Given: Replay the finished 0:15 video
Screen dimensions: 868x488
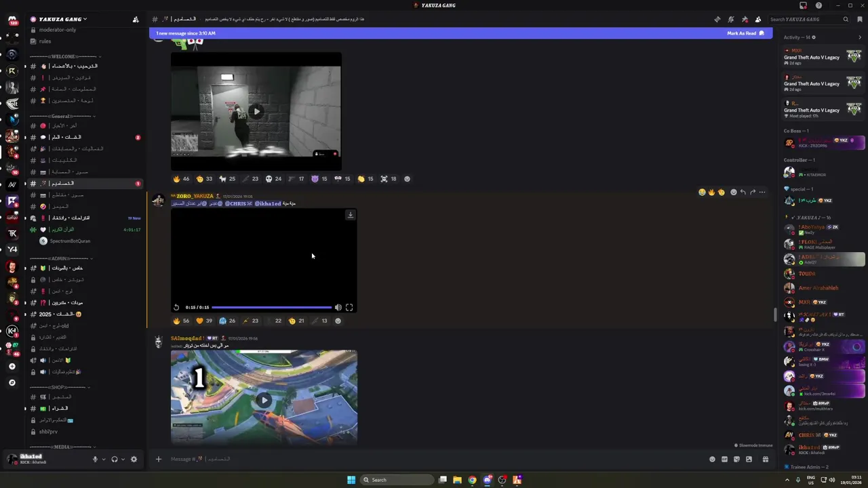Looking at the screenshot, I should [176, 307].
